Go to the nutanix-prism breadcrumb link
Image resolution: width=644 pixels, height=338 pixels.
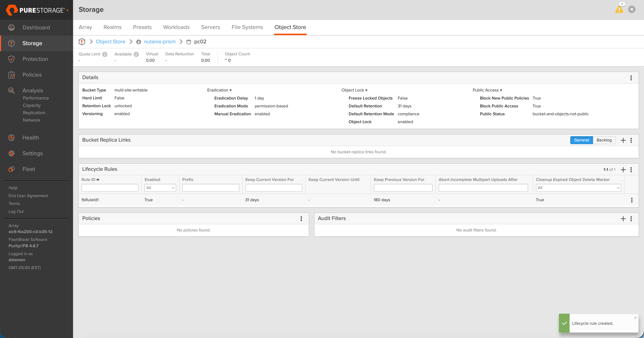pos(160,42)
